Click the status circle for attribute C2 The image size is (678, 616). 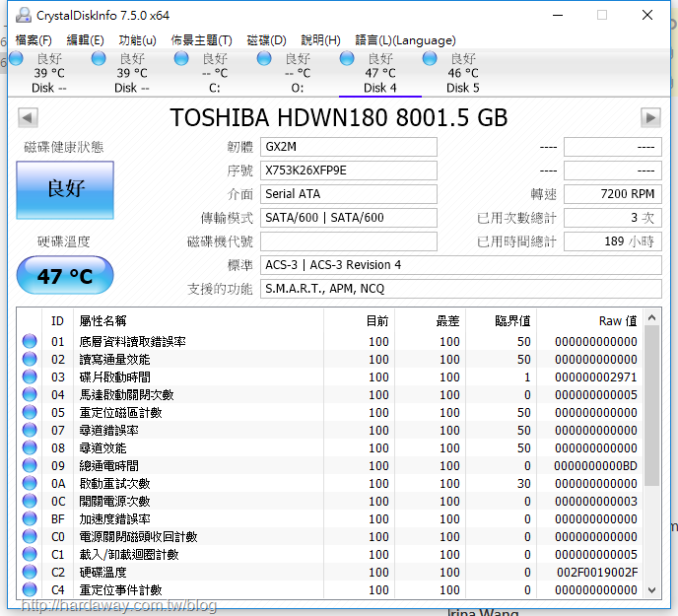[x=30, y=572]
